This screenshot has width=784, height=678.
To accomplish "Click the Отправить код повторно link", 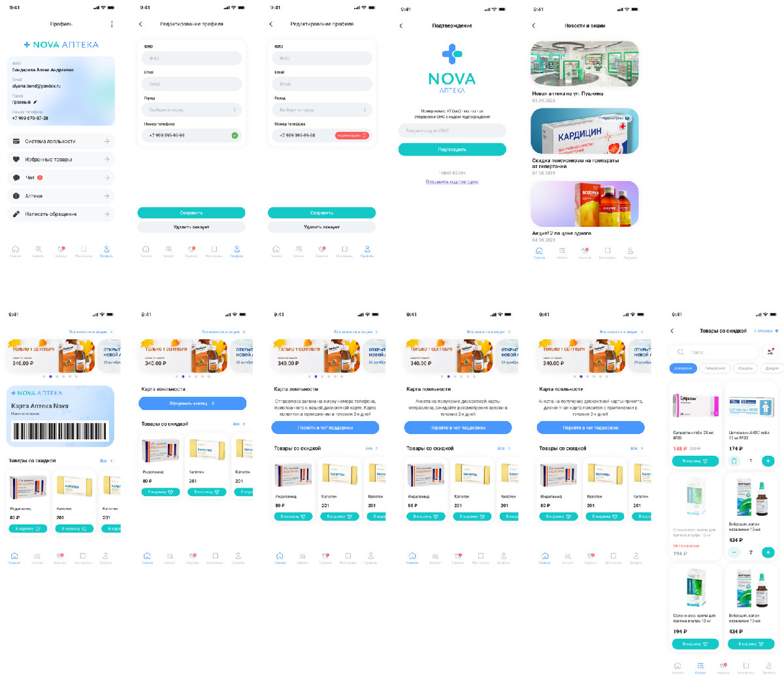I will (x=452, y=182).
